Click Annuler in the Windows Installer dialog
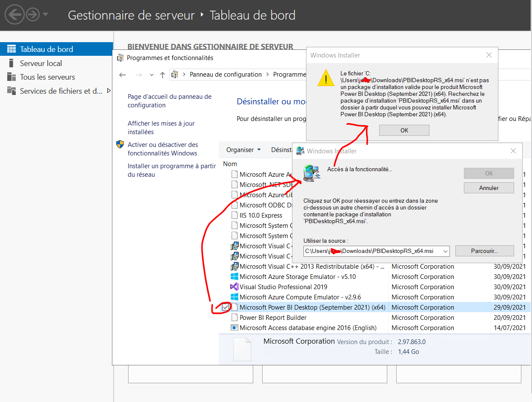Screen dimensions: 532x402 (x=489, y=188)
